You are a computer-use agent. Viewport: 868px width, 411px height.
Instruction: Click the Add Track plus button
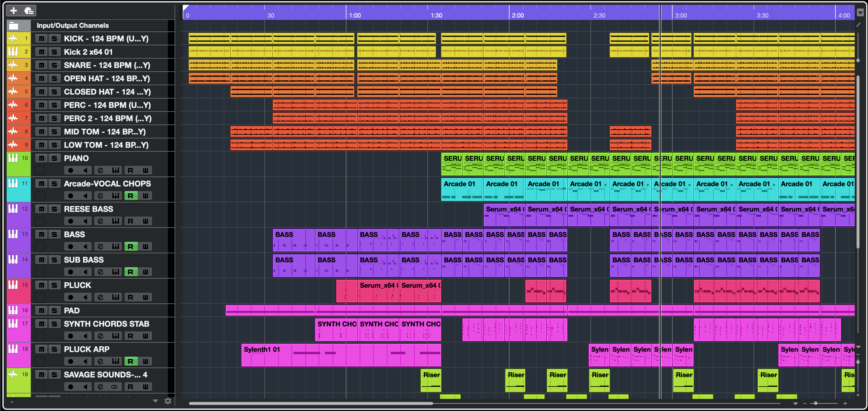(x=14, y=11)
